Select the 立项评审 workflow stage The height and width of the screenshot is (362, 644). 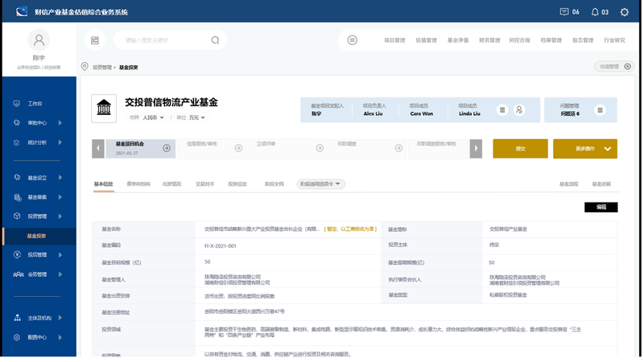tap(288, 149)
